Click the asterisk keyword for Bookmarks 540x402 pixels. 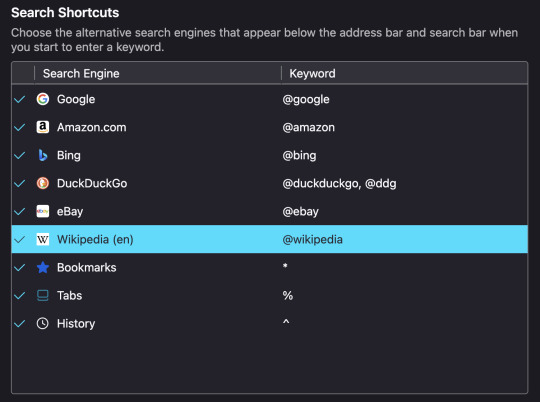pyautogui.click(x=285, y=266)
